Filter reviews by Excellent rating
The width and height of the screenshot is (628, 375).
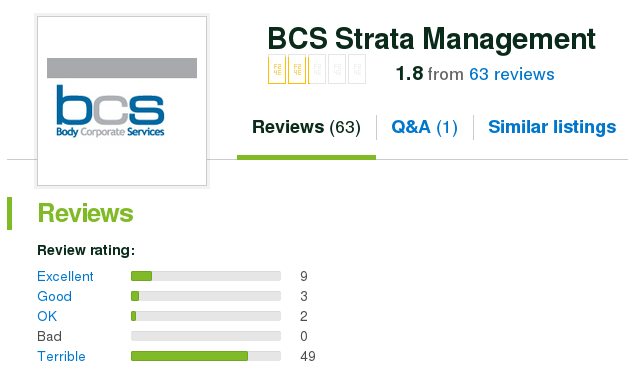point(65,276)
